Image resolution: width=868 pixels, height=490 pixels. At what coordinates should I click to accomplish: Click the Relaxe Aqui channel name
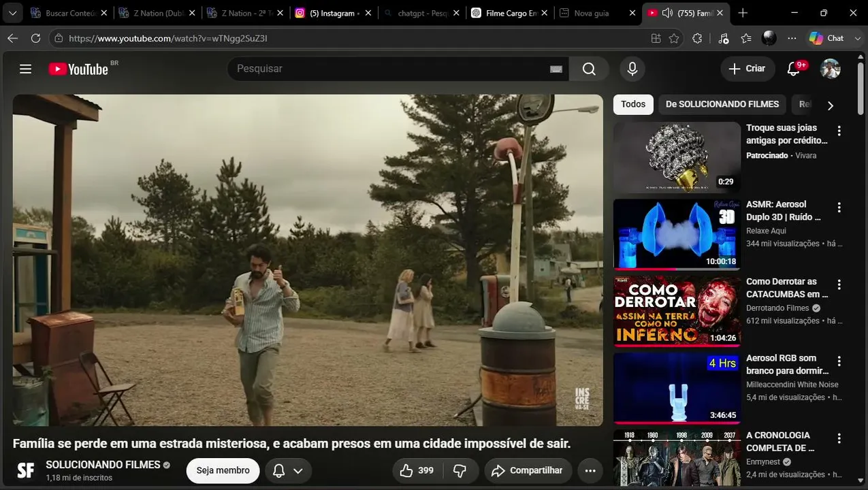(766, 231)
